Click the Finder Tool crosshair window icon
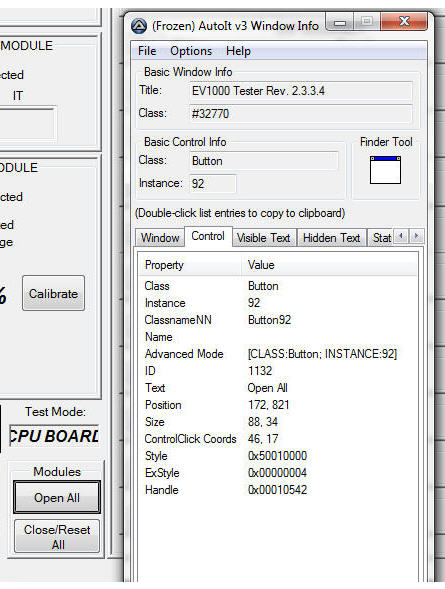 click(x=385, y=170)
